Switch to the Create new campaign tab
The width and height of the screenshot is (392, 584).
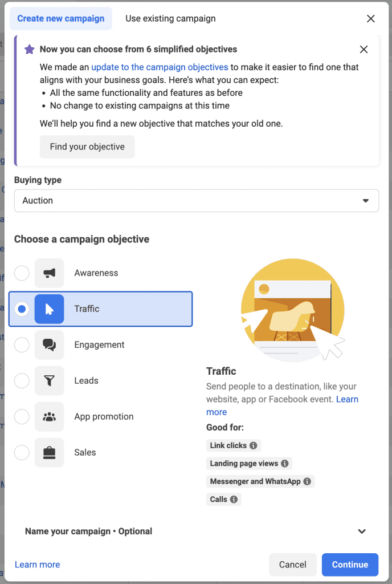(x=60, y=19)
